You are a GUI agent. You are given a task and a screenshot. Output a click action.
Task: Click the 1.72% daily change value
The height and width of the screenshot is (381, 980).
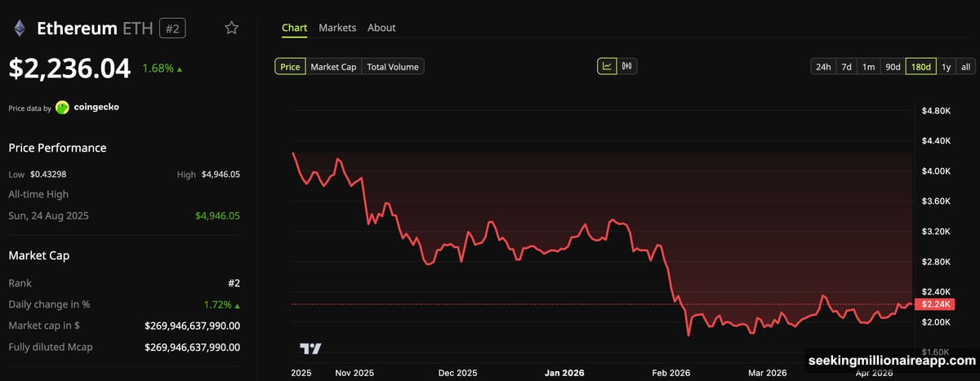tap(222, 304)
